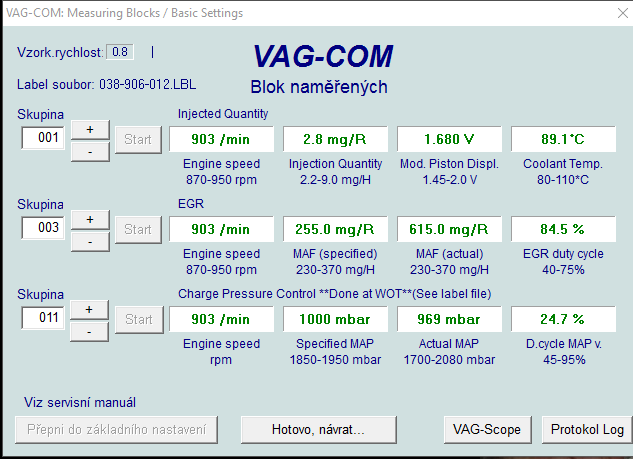633x459 pixels.
Task: Focus the group number field showing 001
Action: tap(43, 138)
